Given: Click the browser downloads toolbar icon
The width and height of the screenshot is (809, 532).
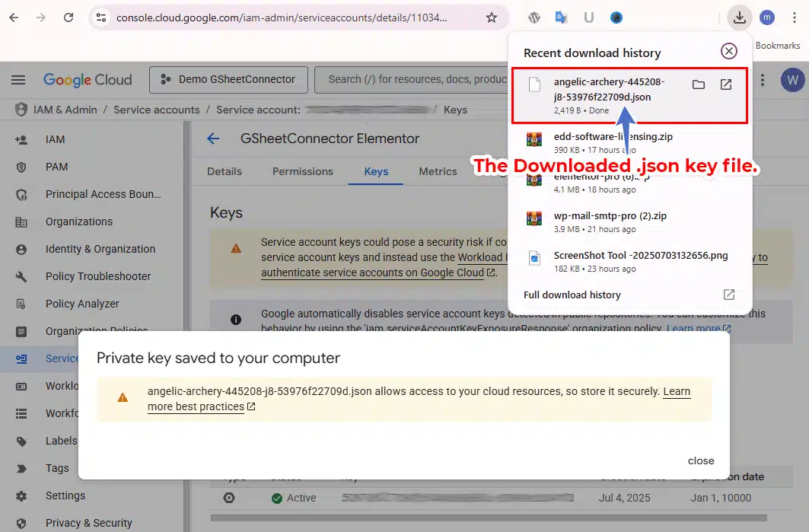Looking at the screenshot, I should [x=739, y=18].
